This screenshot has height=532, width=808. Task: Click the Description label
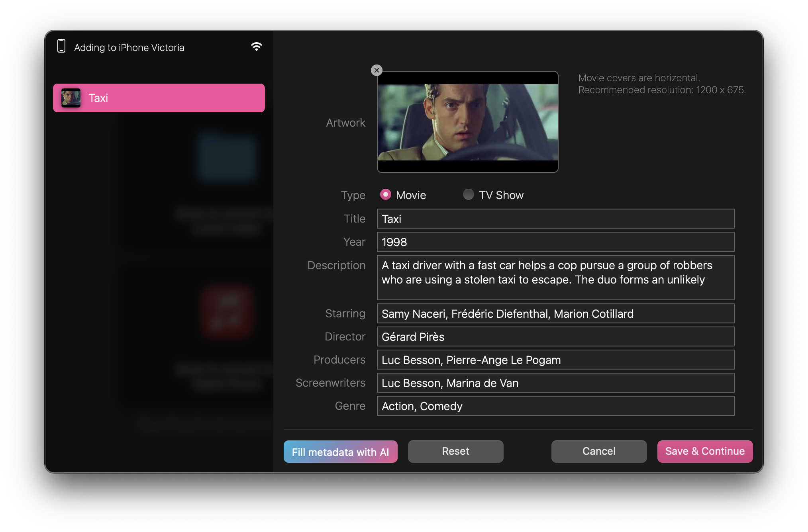(x=336, y=265)
